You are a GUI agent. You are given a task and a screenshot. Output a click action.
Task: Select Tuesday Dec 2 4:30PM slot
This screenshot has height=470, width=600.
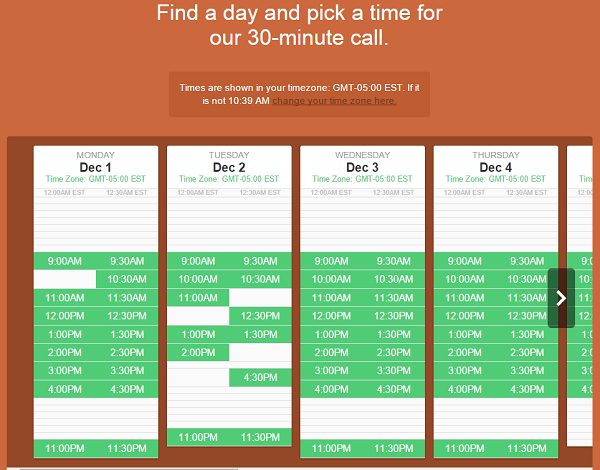260,377
